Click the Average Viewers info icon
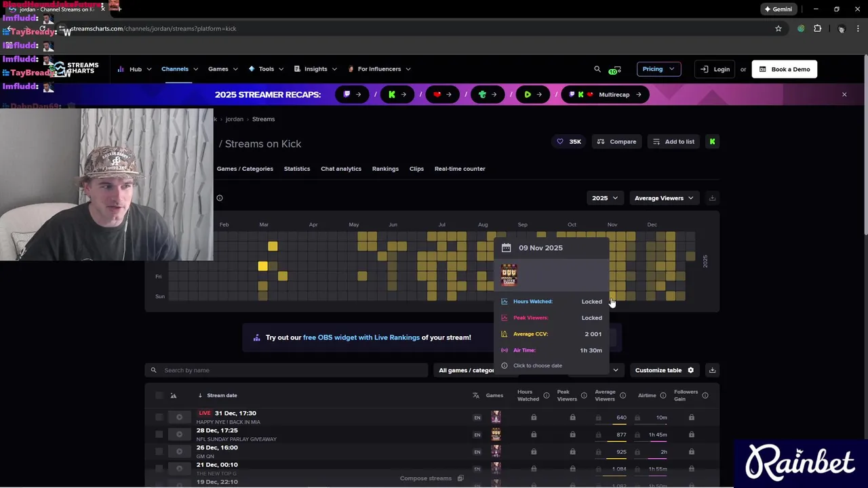The height and width of the screenshot is (488, 868). pos(623,395)
